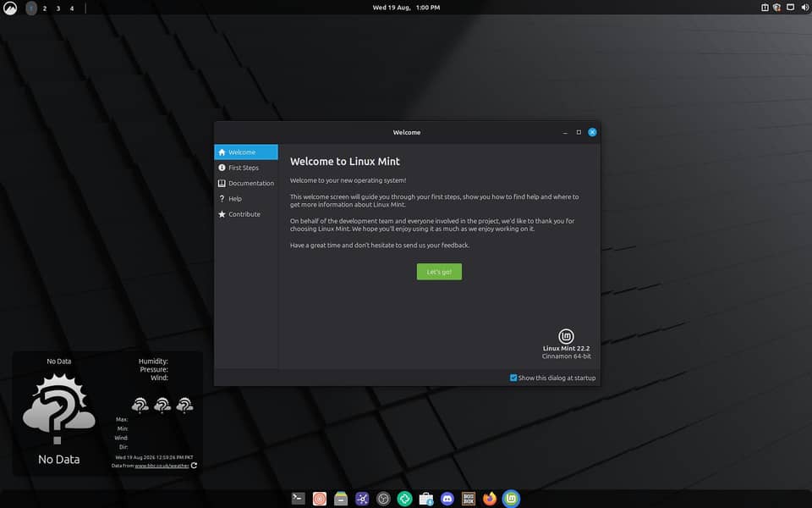Click the large No Data weather icon

tap(58, 409)
